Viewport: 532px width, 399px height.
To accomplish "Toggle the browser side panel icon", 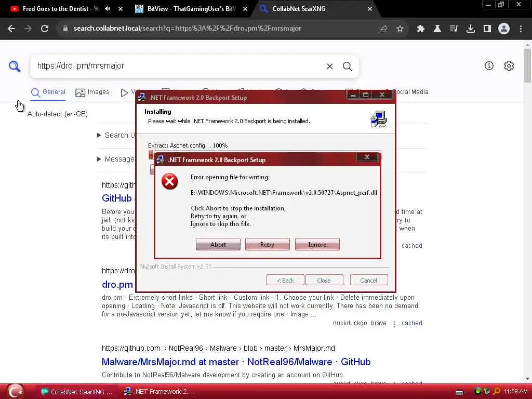I will [487, 29].
